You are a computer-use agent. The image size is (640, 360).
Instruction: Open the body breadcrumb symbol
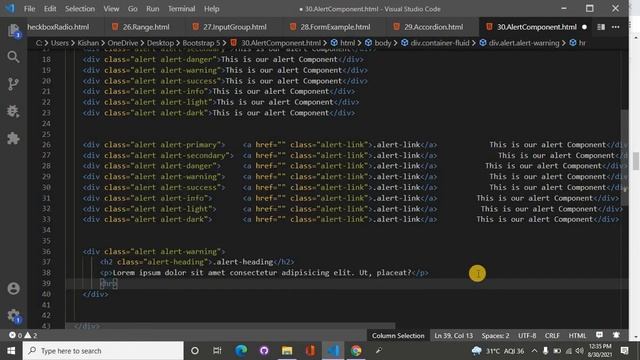click(378, 43)
